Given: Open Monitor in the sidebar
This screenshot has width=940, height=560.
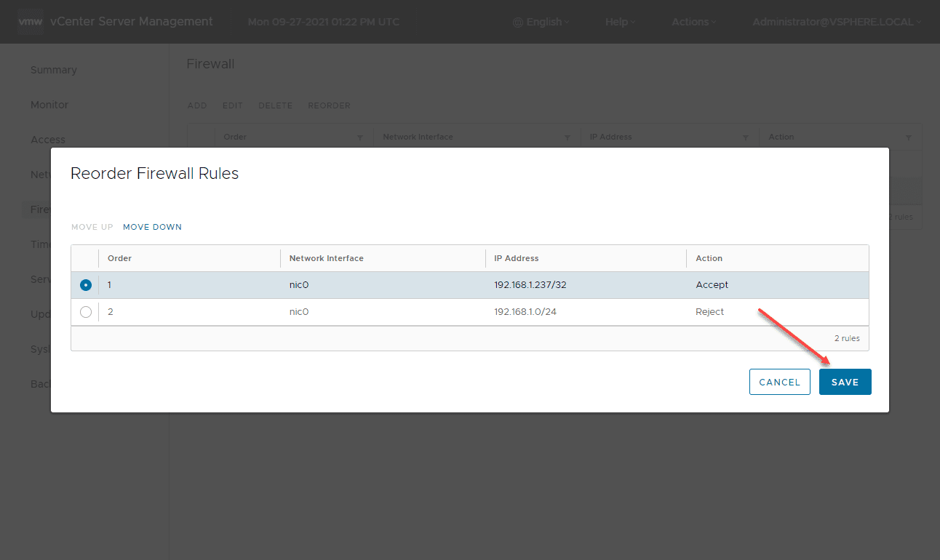Looking at the screenshot, I should [x=49, y=105].
